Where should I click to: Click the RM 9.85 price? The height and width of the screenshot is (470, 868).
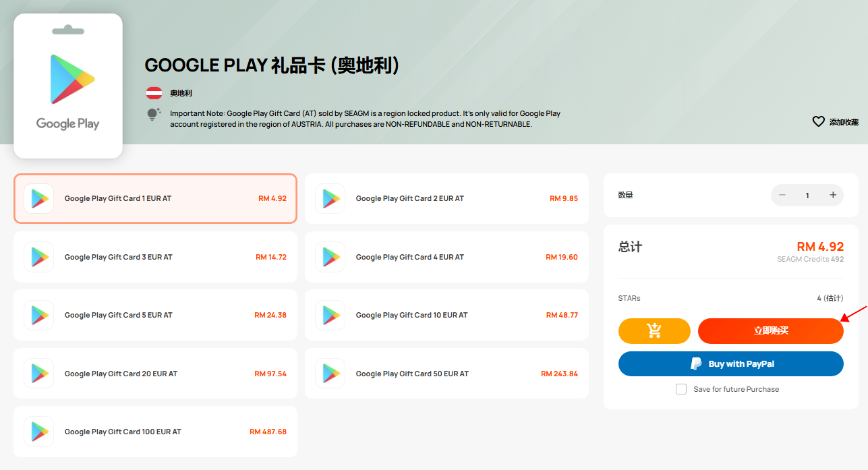564,198
